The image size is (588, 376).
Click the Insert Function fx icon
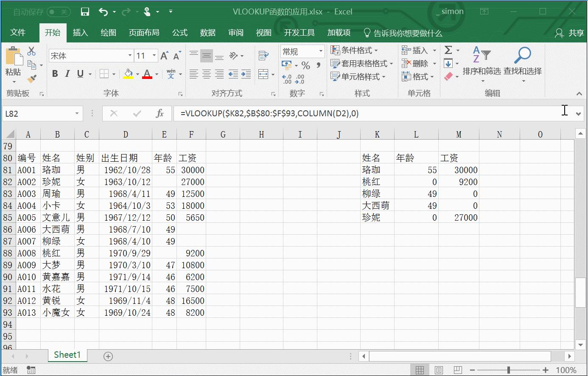160,113
